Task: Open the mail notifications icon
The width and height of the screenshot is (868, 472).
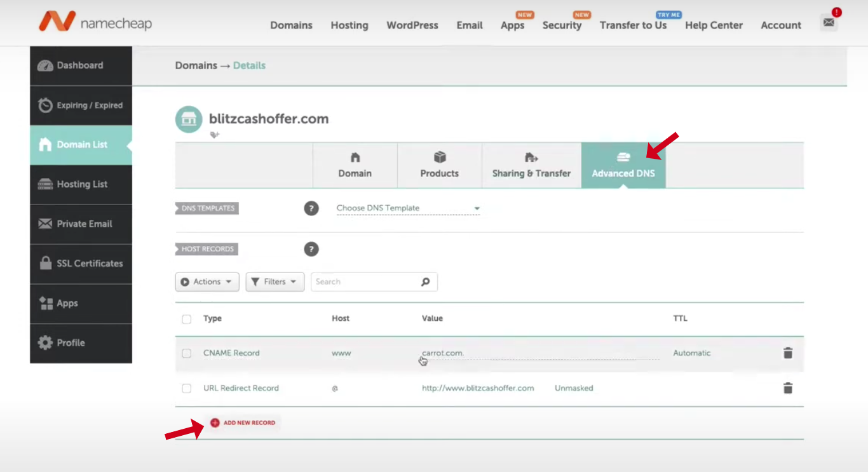Action: pyautogui.click(x=829, y=22)
